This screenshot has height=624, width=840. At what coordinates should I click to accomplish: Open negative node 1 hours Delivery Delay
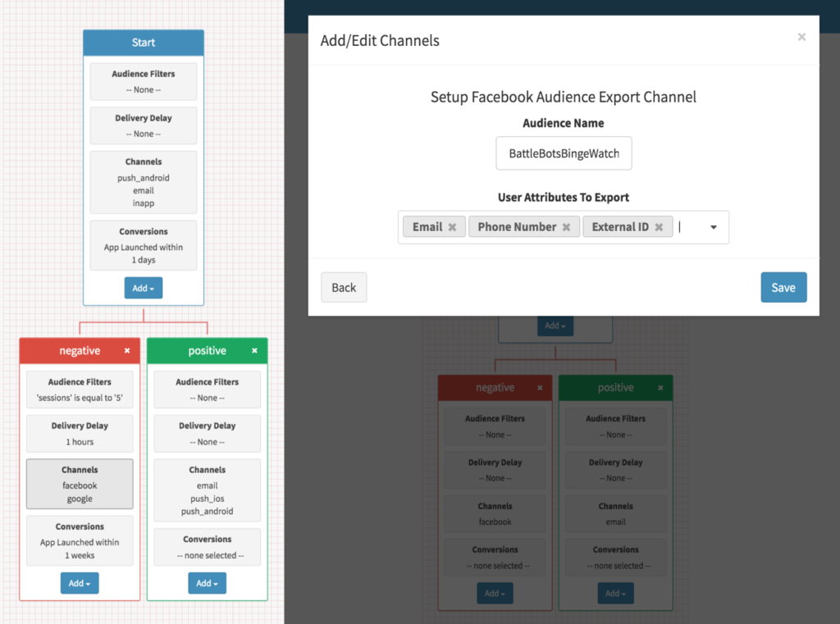(80, 433)
